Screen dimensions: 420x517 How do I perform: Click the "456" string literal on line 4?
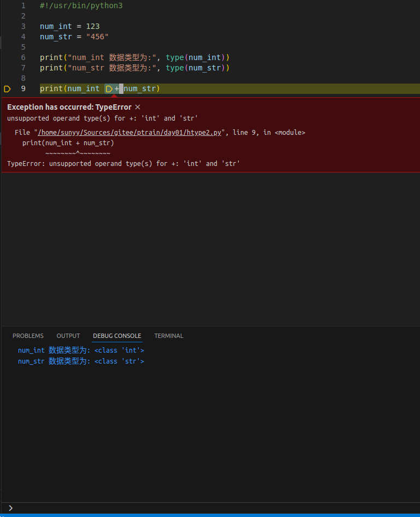point(97,37)
